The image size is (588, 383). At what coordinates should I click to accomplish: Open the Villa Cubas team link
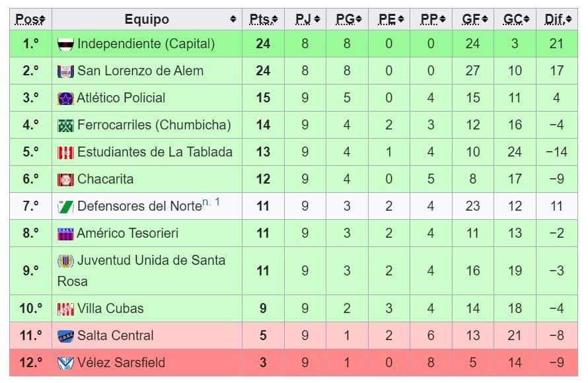click(110, 308)
